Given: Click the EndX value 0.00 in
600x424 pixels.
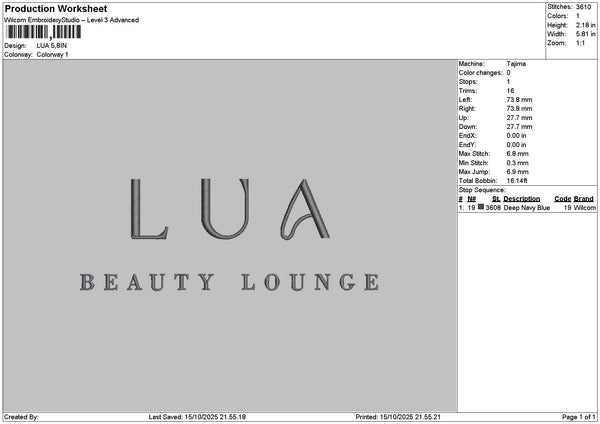Looking at the screenshot, I should [x=516, y=135].
